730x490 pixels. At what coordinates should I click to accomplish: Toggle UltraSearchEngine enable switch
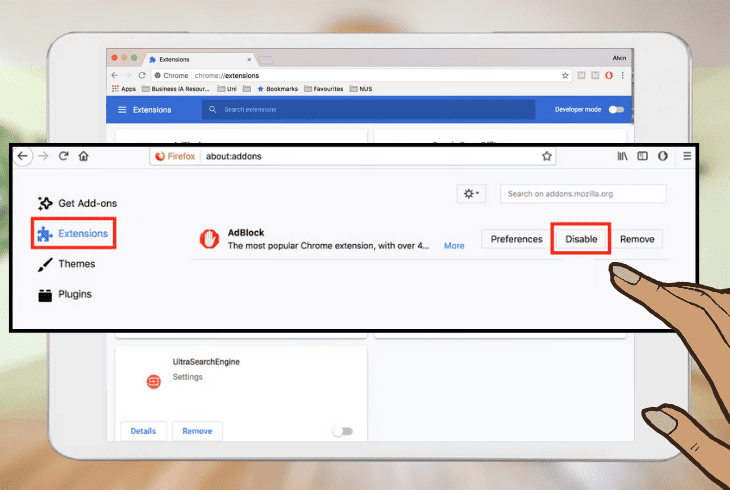[343, 432]
